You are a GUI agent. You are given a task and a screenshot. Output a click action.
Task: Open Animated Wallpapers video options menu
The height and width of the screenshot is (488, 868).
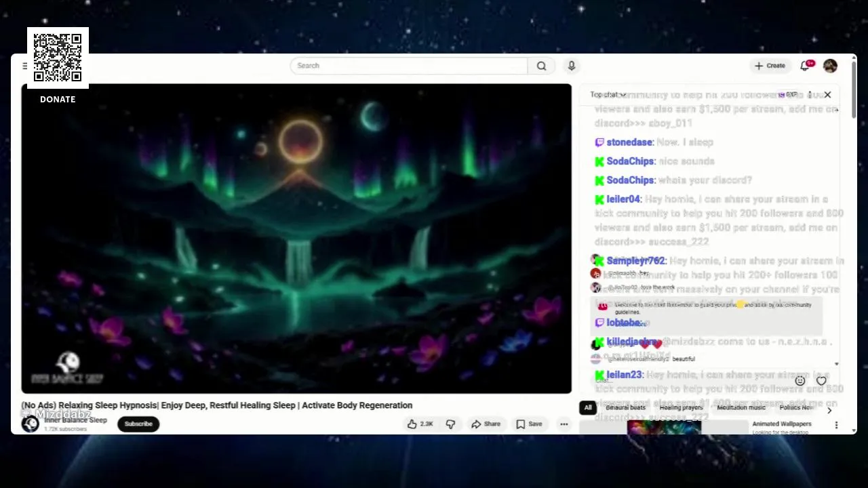click(836, 425)
